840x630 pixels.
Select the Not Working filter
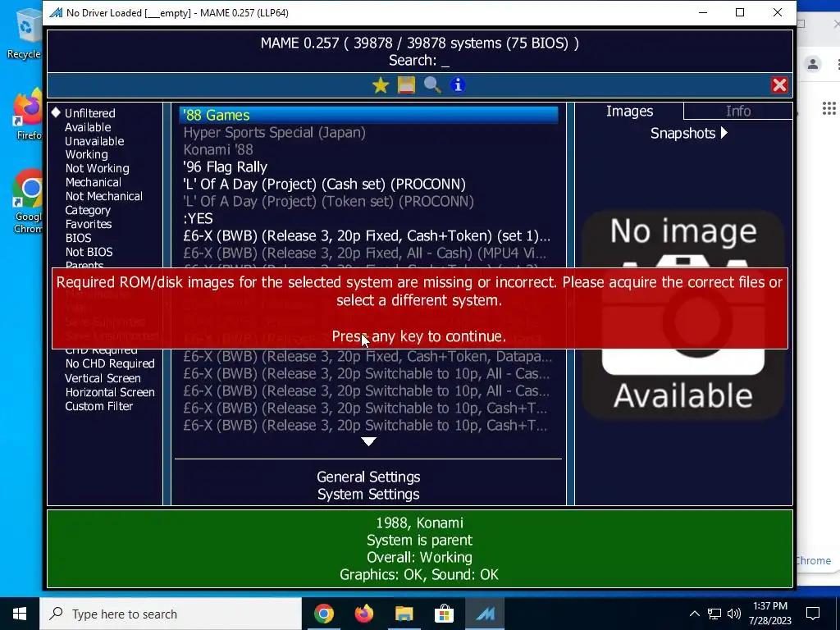coord(97,168)
